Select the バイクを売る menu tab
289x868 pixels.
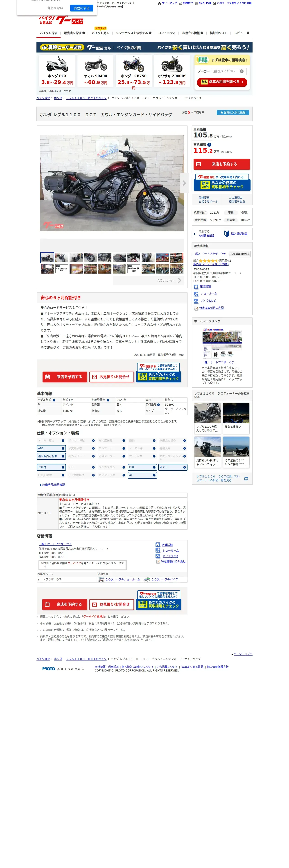100,33
